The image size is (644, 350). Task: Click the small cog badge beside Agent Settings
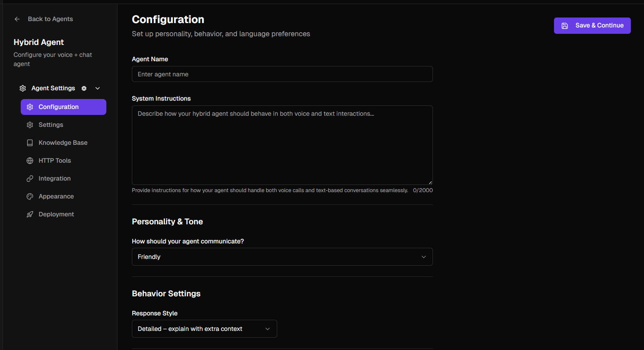pos(84,88)
